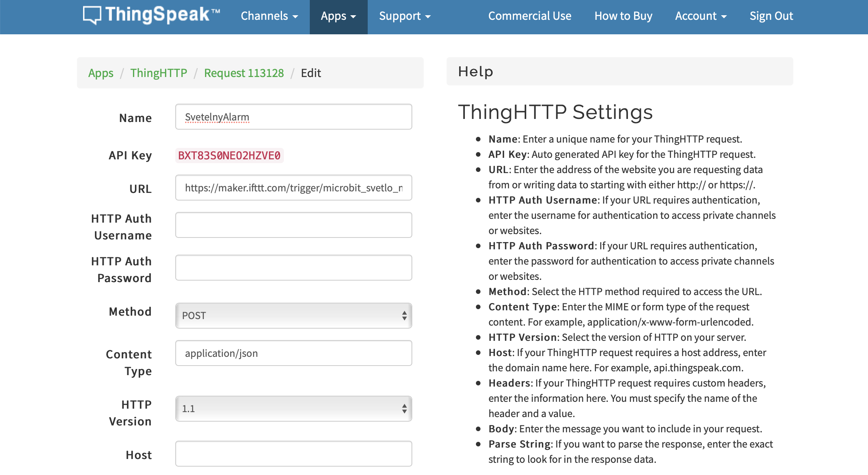Go to ThingHTTP breadcrumb link
The image size is (868, 475).
(159, 73)
